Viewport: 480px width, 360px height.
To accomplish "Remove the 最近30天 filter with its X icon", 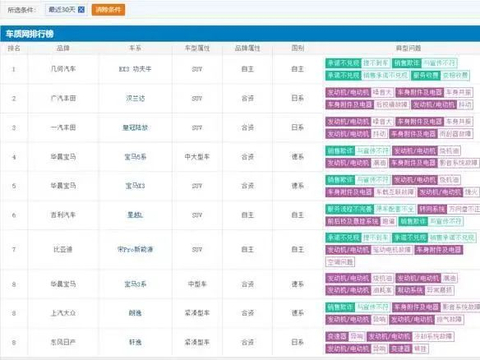I will click(x=81, y=10).
